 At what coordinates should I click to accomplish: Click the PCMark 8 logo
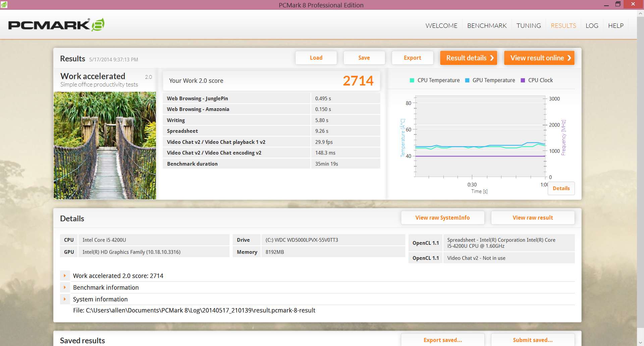tap(56, 25)
